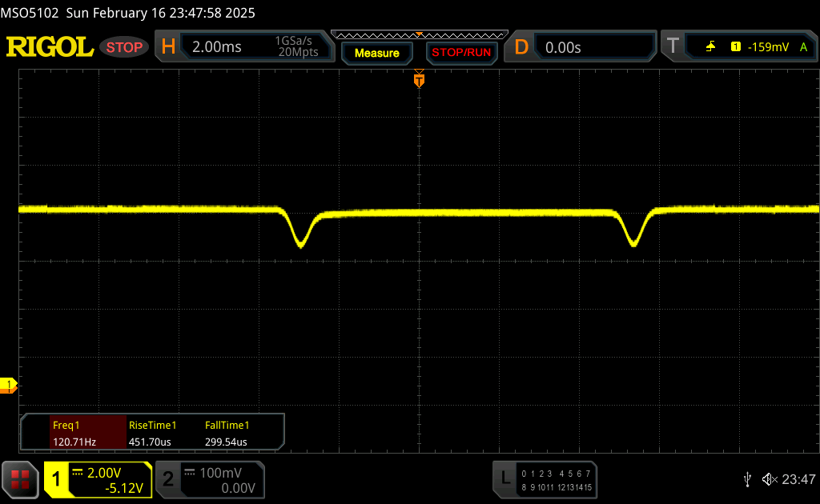Select the -159mV trigger level
Image resolution: width=820 pixels, height=504 pixels.
[x=768, y=47]
